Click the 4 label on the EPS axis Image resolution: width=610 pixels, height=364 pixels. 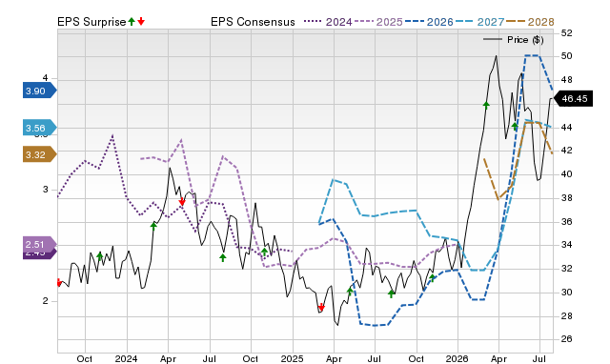click(46, 78)
